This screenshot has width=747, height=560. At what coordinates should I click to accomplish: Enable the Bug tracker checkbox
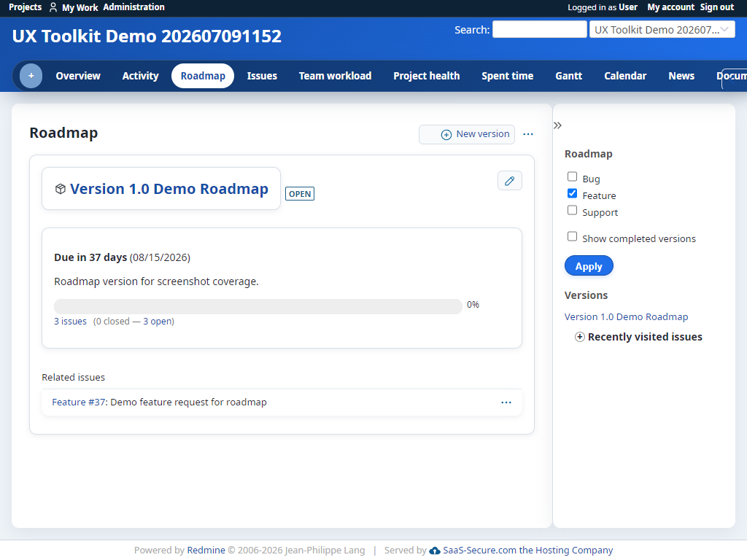click(572, 176)
